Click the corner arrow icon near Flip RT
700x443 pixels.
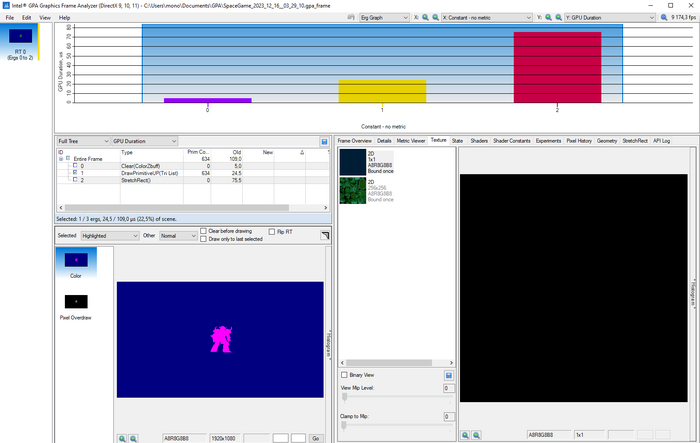coord(324,236)
